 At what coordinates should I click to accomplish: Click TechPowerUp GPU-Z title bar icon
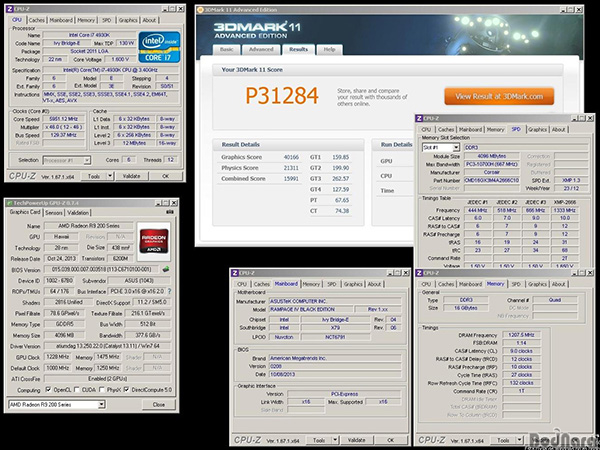coord(9,203)
